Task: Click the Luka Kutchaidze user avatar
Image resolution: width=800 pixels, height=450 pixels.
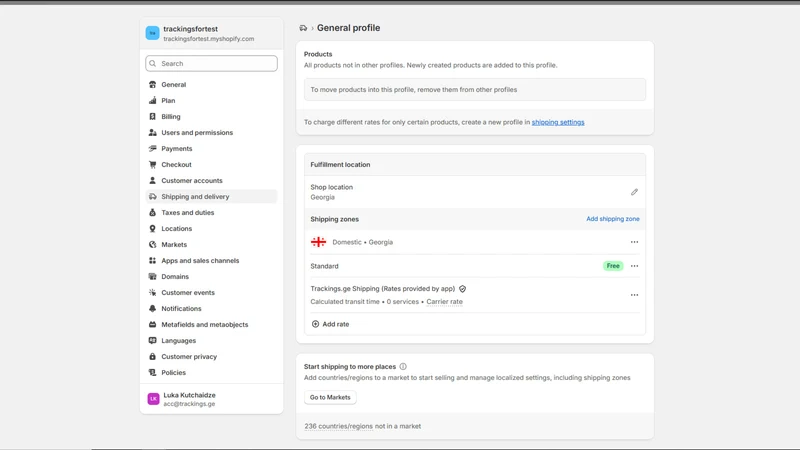Action: pyautogui.click(x=153, y=398)
